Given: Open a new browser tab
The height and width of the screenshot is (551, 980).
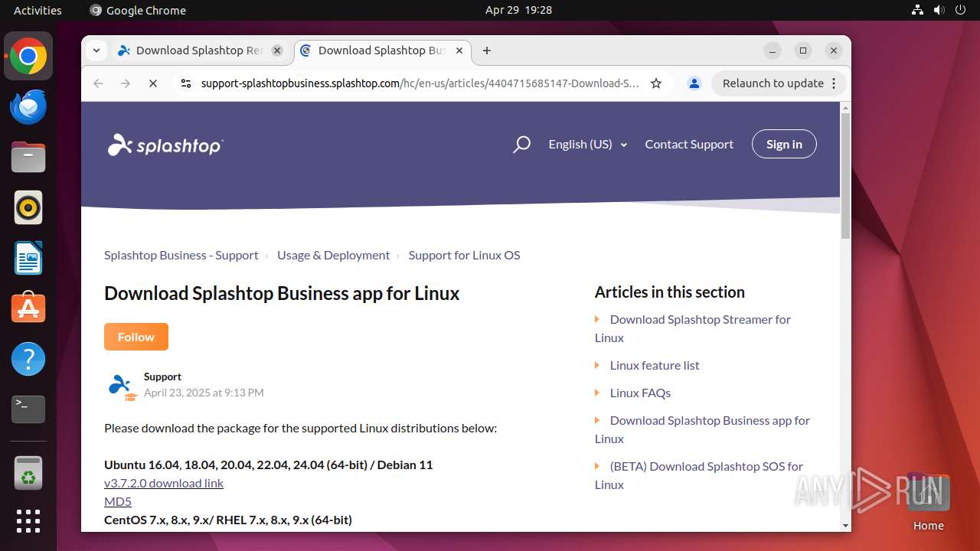Looking at the screenshot, I should pos(487,51).
